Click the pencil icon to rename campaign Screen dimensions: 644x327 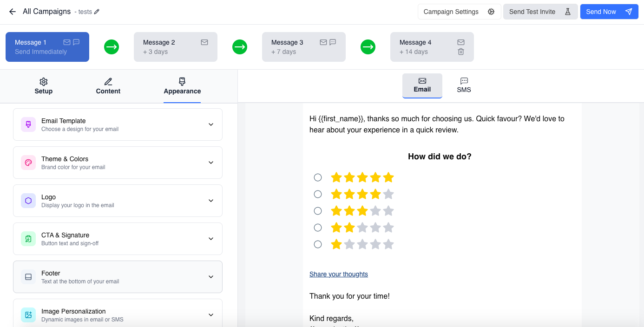click(97, 12)
